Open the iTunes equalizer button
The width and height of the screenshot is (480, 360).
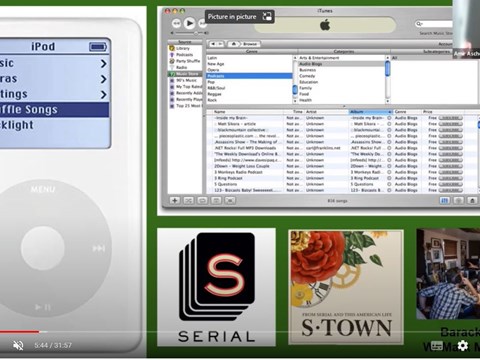445,200
